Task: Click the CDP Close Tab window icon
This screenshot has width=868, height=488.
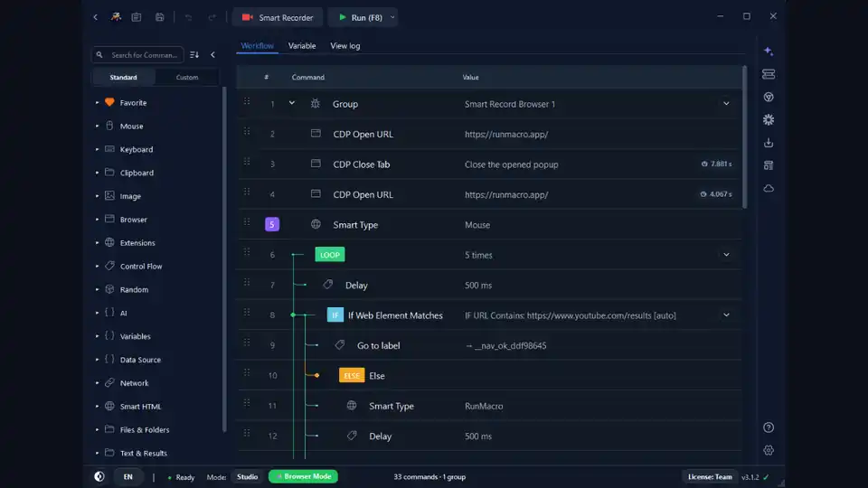Action: 316,164
